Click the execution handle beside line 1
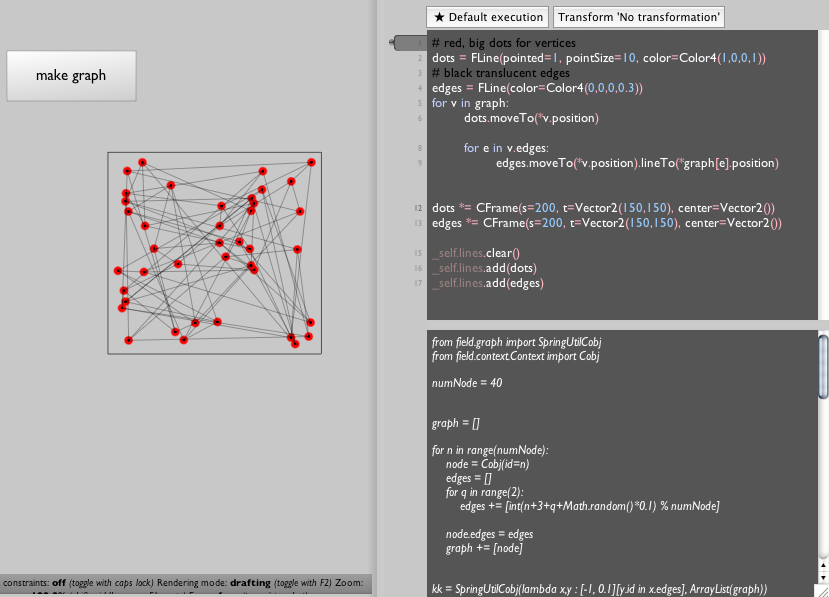 click(407, 43)
